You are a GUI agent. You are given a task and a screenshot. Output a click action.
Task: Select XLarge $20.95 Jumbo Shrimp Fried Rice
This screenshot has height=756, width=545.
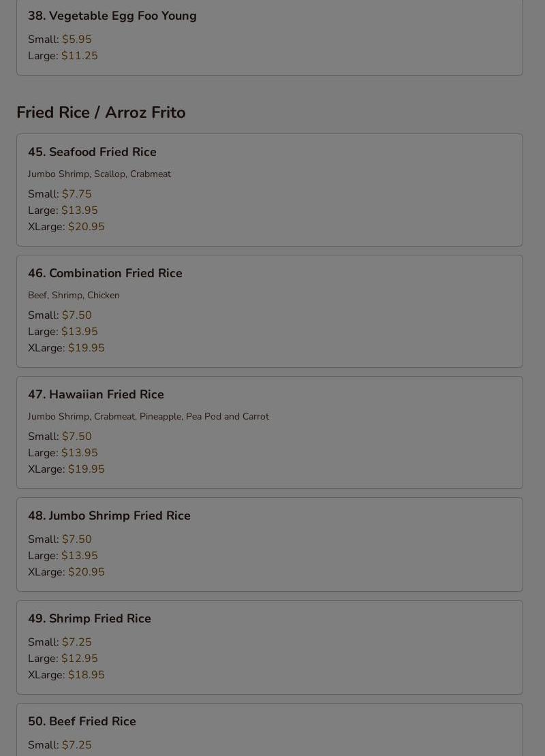[66, 572]
